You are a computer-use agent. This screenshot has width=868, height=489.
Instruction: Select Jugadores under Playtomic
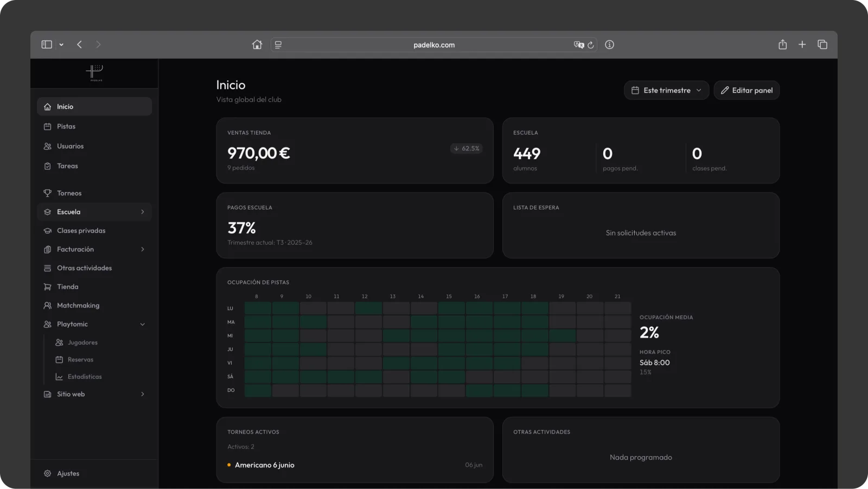click(x=82, y=342)
